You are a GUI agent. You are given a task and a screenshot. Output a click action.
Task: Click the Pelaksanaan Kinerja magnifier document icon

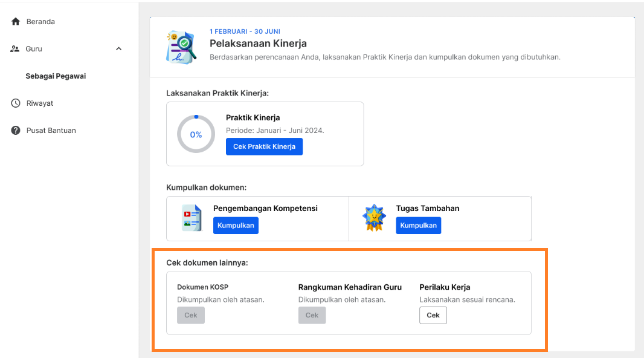click(181, 47)
